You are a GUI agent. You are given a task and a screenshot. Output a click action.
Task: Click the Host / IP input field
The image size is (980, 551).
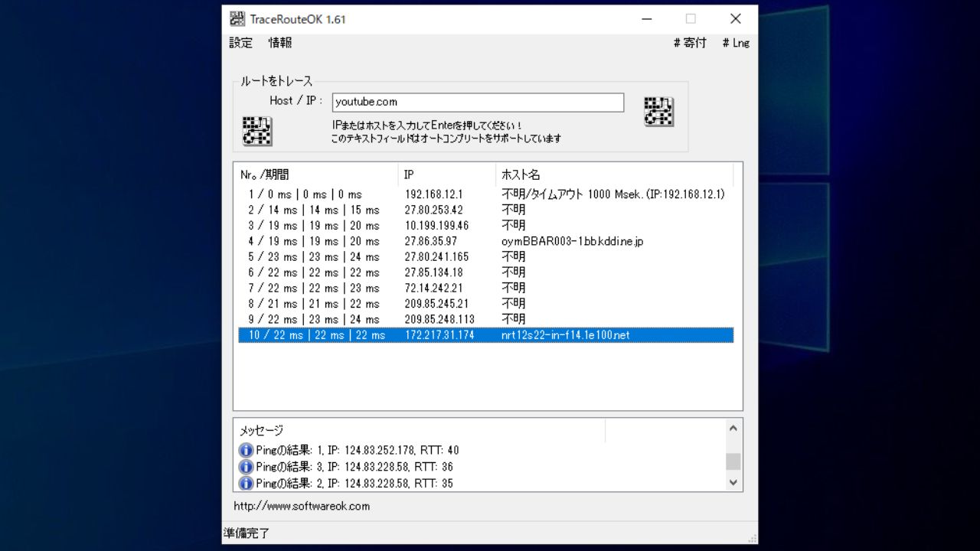click(x=478, y=102)
